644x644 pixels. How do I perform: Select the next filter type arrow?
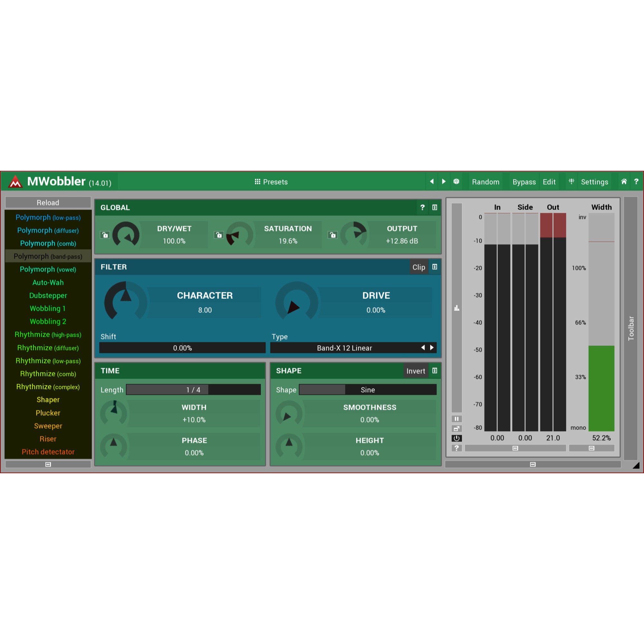click(x=432, y=348)
